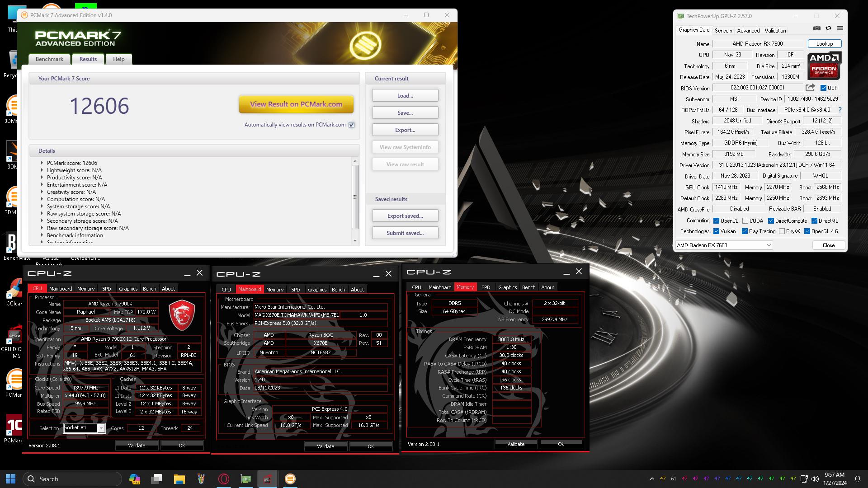The width and height of the screenshot is (868, 488).
Task: Open Windows Start menu
Action: [x=10, y=479]
